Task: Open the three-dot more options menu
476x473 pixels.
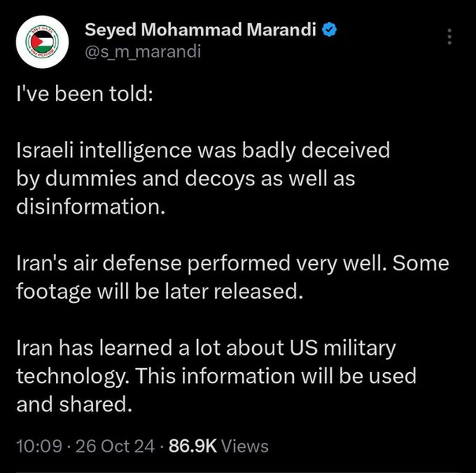Action: [x=449, y=37]
